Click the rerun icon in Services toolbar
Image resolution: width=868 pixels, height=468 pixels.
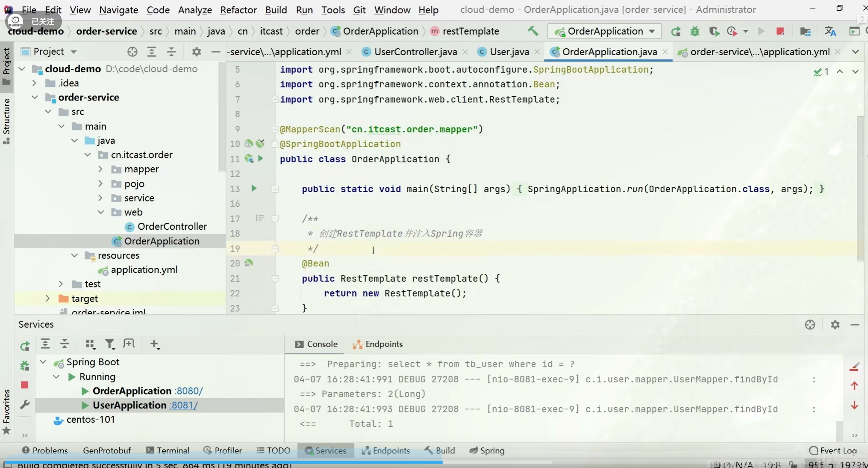pyautogui.click(x=25, y=346)
